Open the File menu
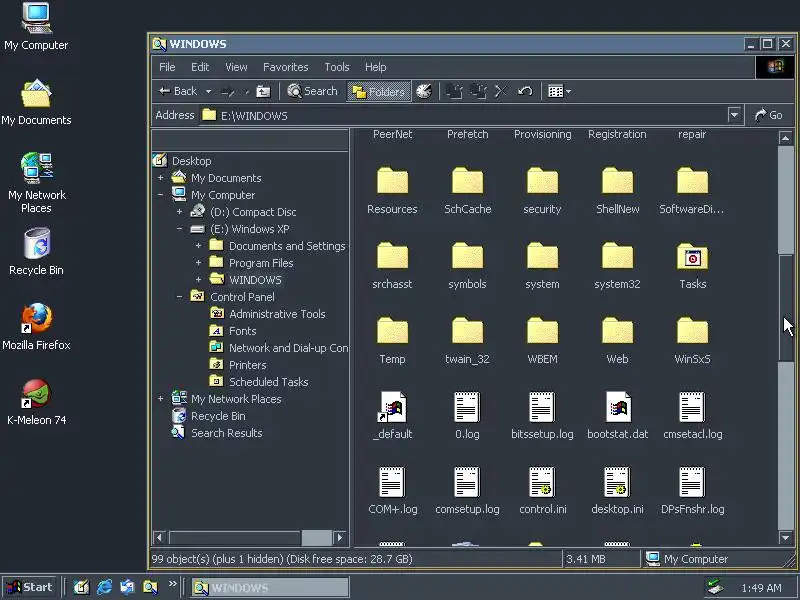This screenshot has width=800, height=600. [x=167, y=67]
